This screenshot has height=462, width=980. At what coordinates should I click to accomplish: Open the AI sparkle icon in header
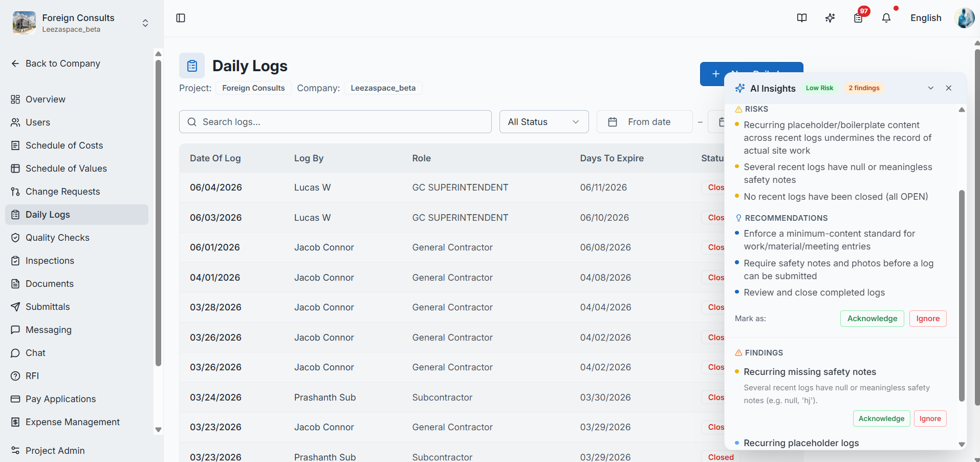[x=830, y=18]
